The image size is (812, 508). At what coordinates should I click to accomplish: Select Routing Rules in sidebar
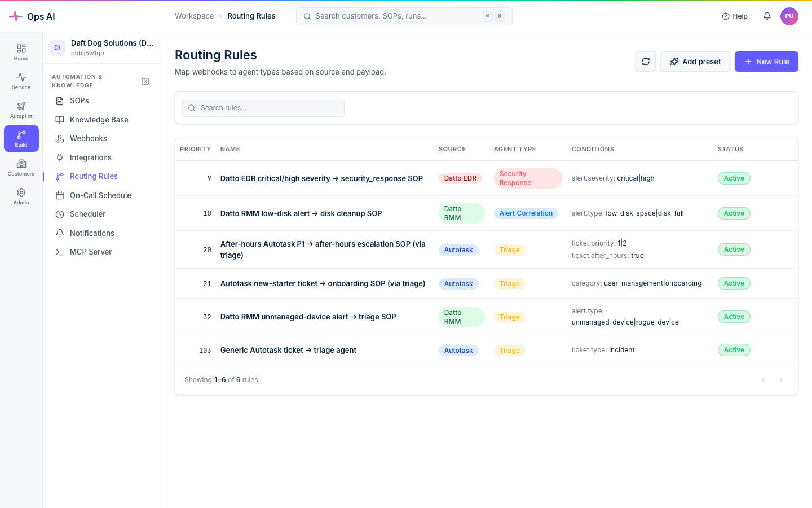click(x=101, y=177)
